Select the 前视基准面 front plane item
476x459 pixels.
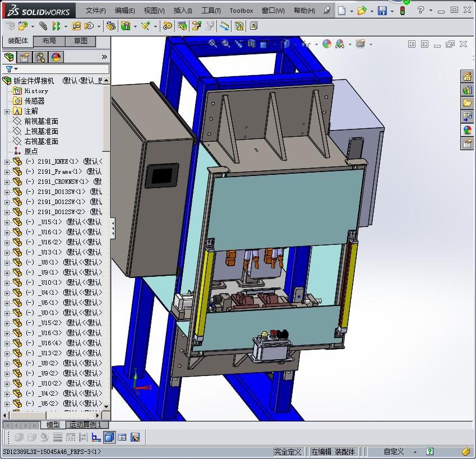click(41, 122)
